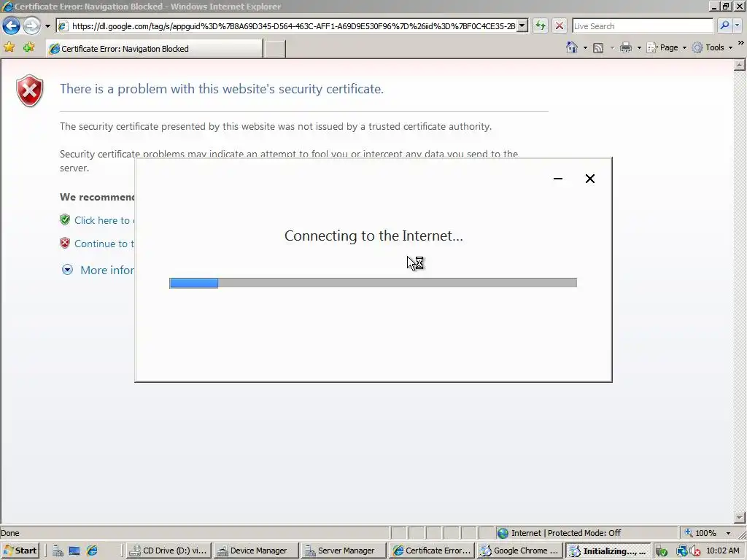Click the 'Click here to' close link
The width and height of the screenshot is (747, 560).
click(x=102, y=220)
